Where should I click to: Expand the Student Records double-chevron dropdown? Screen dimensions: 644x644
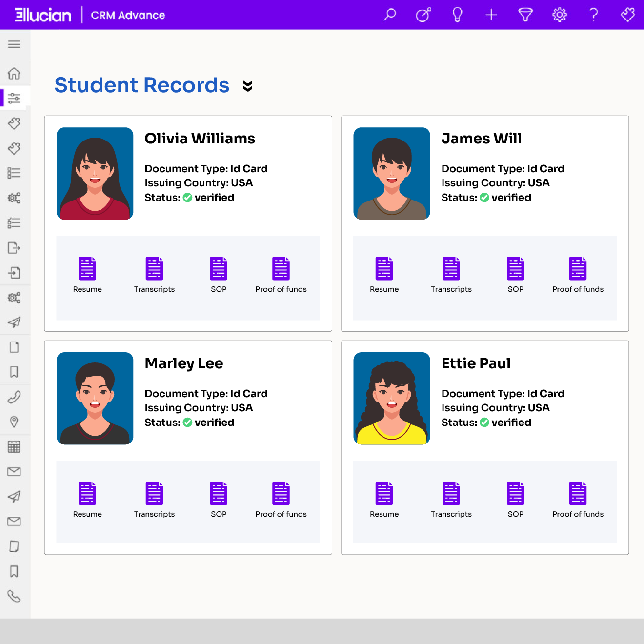[248, 86]
